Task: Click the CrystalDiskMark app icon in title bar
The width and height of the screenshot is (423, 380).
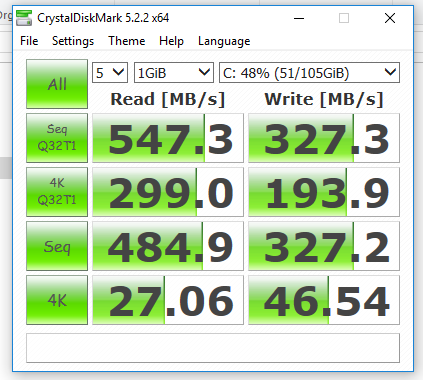Action: [24, 18]
